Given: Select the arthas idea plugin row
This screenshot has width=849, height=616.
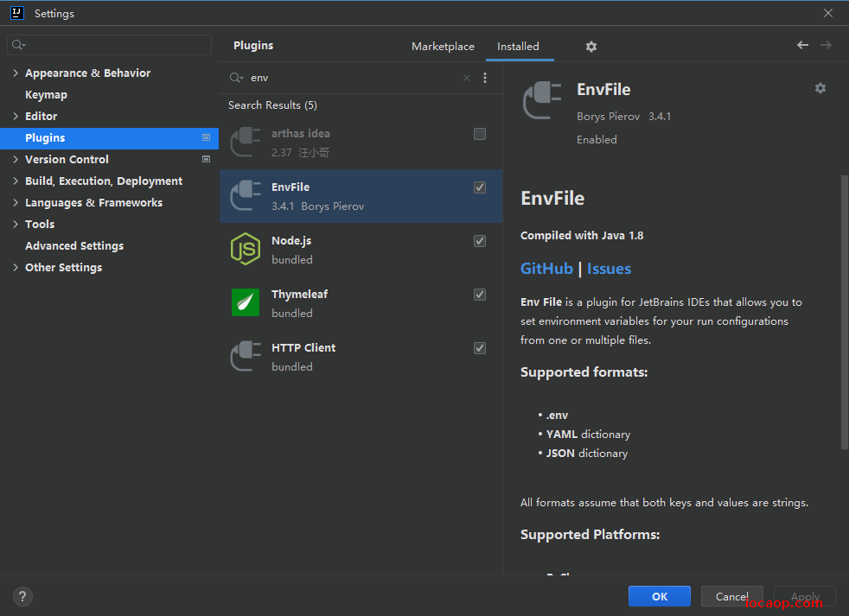Looking at the screenshot, I should (x=361, y=143).
